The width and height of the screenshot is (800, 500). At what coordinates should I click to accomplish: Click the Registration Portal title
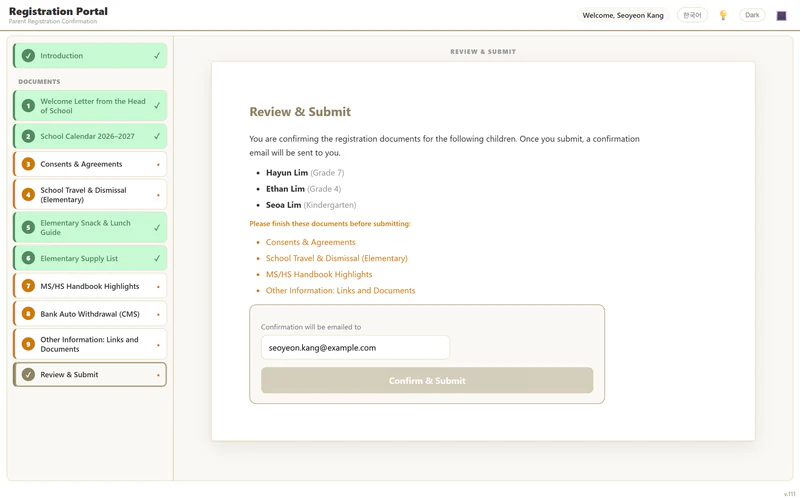click(58, 11)
